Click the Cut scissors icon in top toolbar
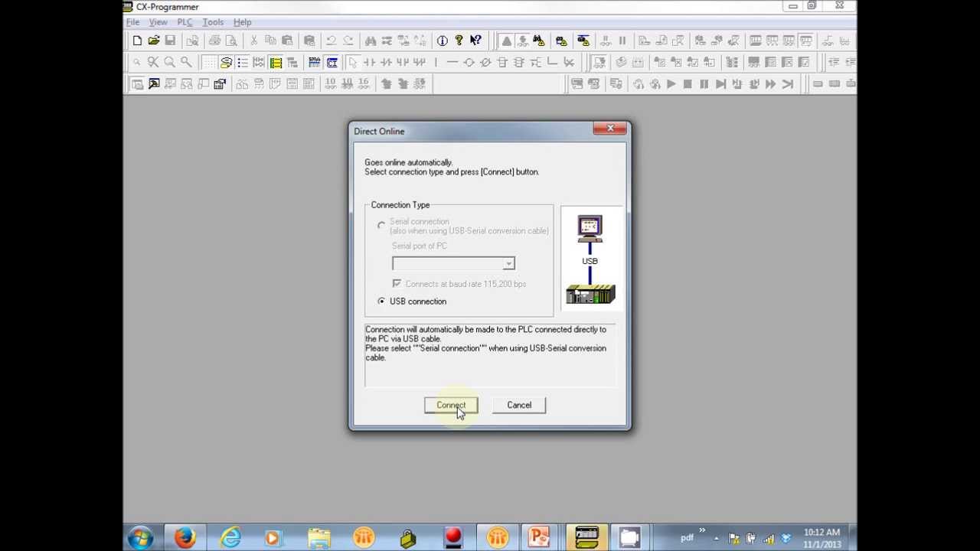This screenshot has height=551, width=980. 253,41
